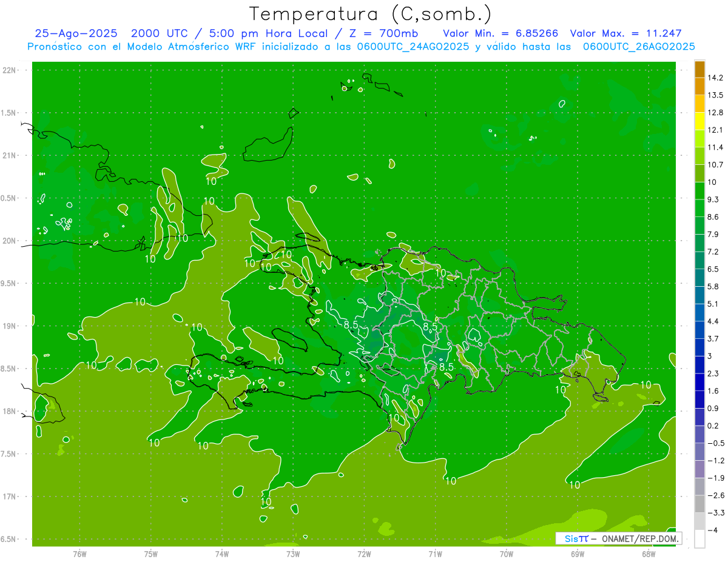Viewport: 728px width, 562px height.
Task: Click the "72W" longitude axis label
Action: 364,554
